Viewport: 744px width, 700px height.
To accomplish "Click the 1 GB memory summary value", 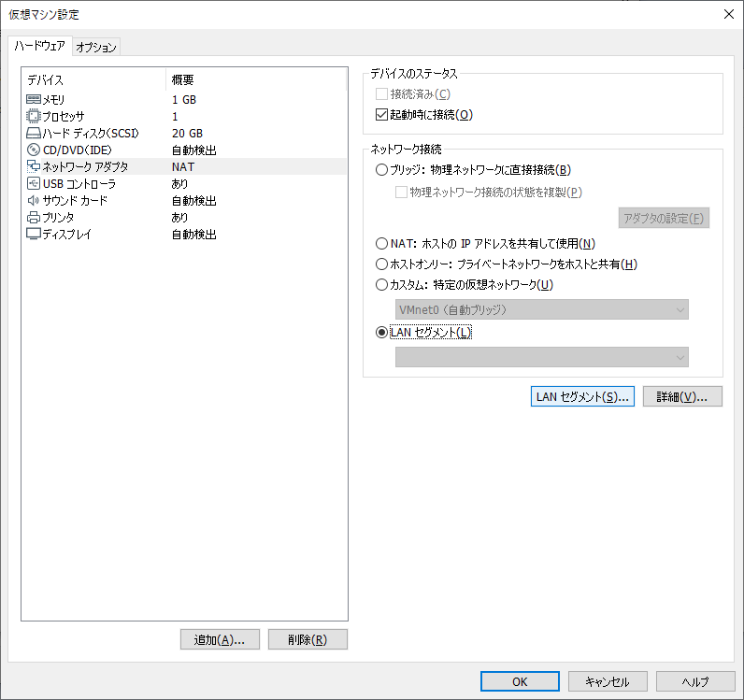I will [x=184, y=100].
